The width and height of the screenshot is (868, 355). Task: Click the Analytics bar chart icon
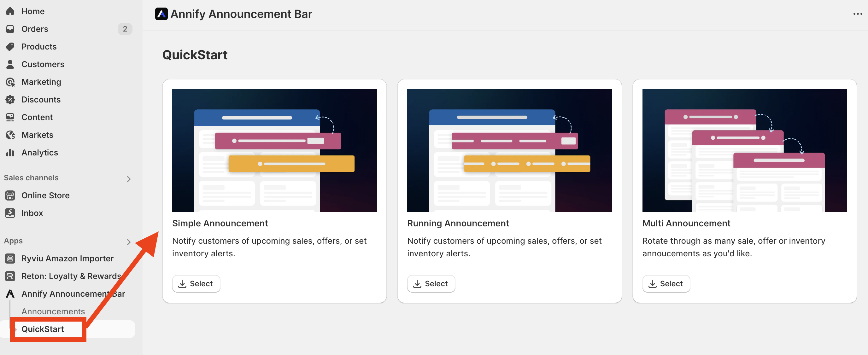(10, 153)
